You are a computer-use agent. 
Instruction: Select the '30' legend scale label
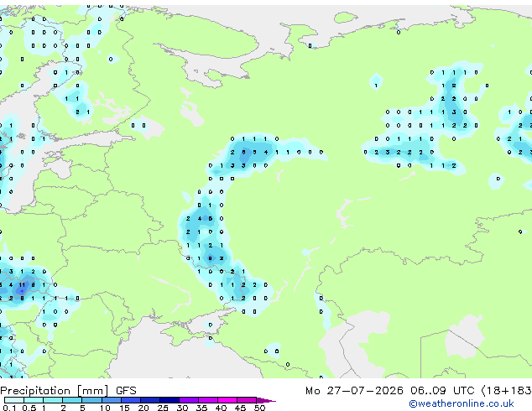coord(182,408)
